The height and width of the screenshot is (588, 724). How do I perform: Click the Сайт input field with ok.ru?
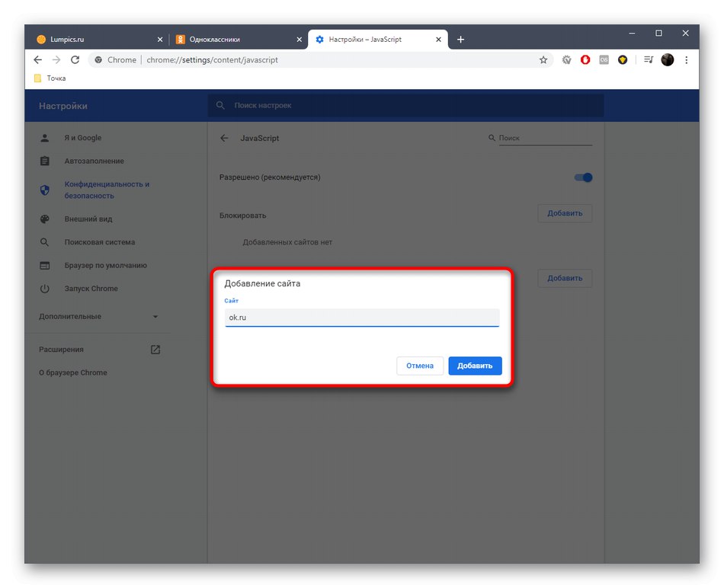(x=362, y=318)
